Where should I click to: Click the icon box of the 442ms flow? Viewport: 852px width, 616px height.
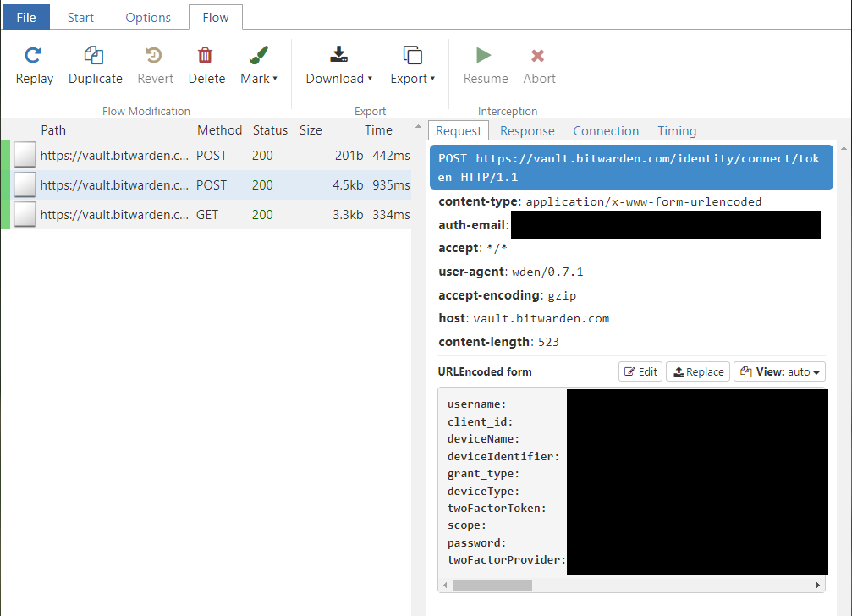pyautogui.click(x=25, y=155)
